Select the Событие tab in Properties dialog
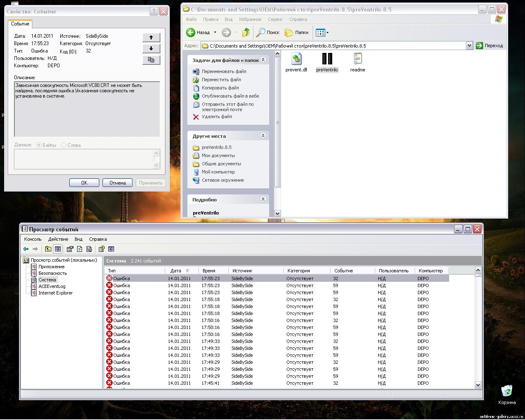525x420 pixels. tap(20, 24)
